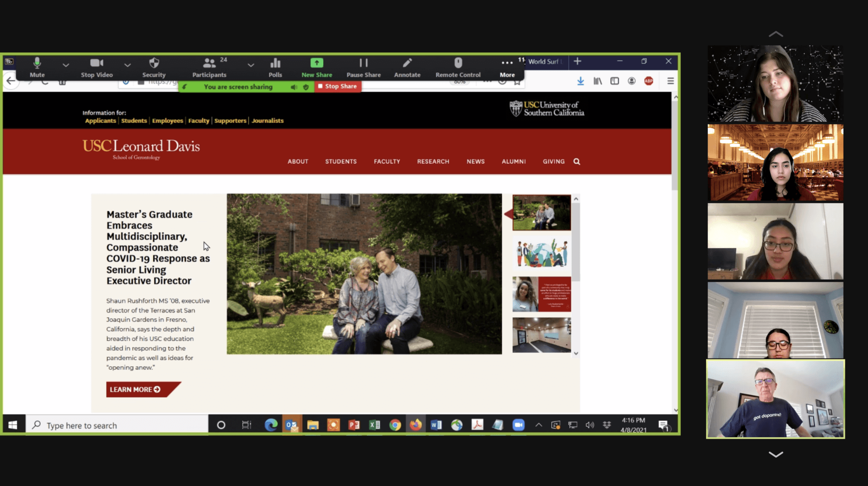
Task: Open the Windows Start menu
Action: tap(13, 425)
